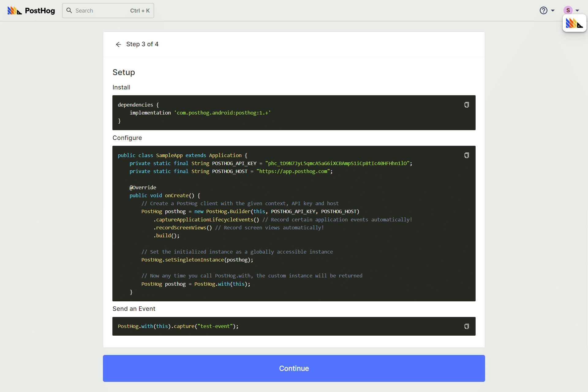Click the floating PostHog toolbar button
Viewport: 588px width, 392px height.
(x=575, y=23)
